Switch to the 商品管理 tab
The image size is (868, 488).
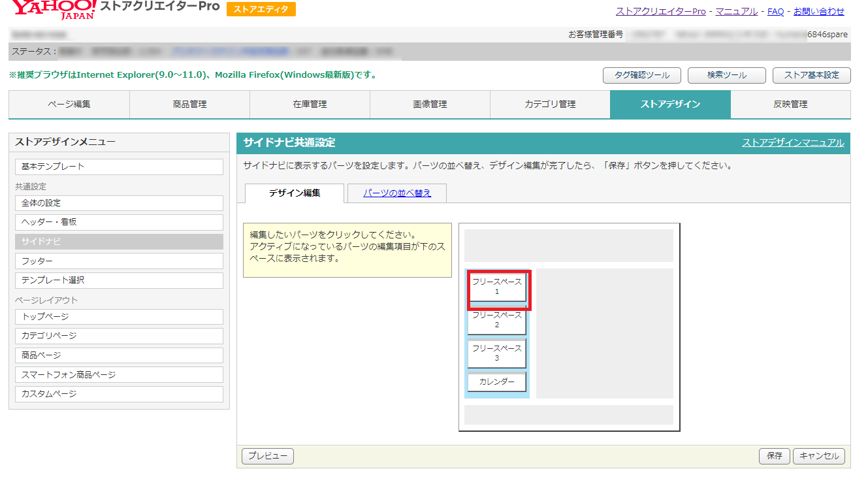point(189,105)
